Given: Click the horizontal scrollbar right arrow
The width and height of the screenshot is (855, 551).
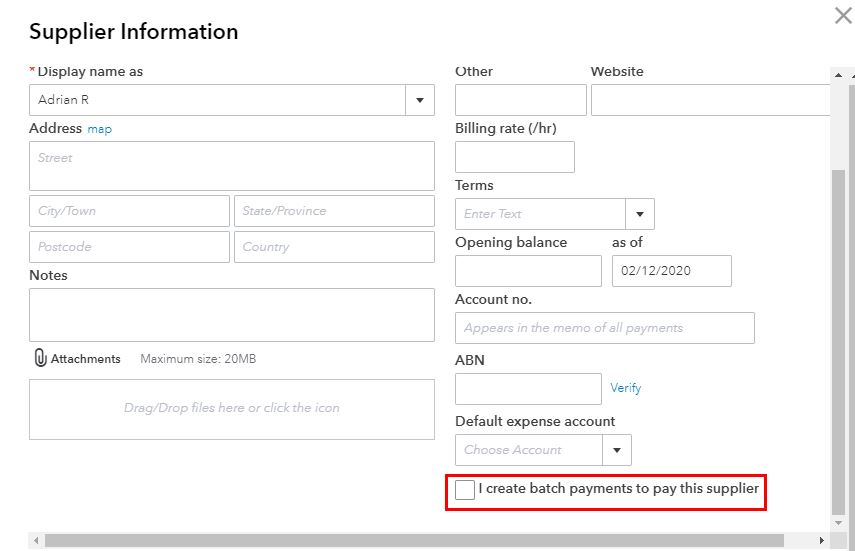Looking at the screenshot, I should pyautogui.click(x=822, y=541).
